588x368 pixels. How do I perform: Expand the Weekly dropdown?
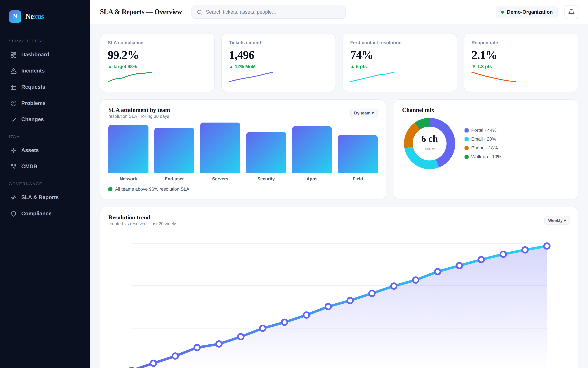(x=557, y=220)
